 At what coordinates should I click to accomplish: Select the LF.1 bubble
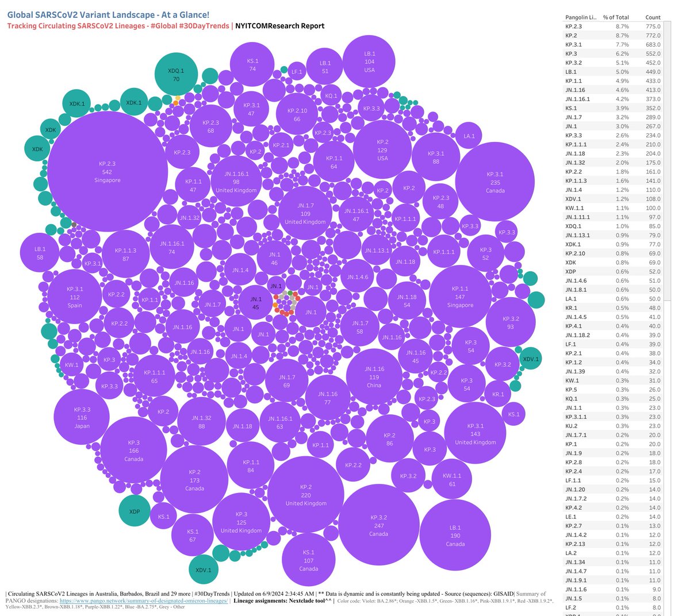coord(297,72)
